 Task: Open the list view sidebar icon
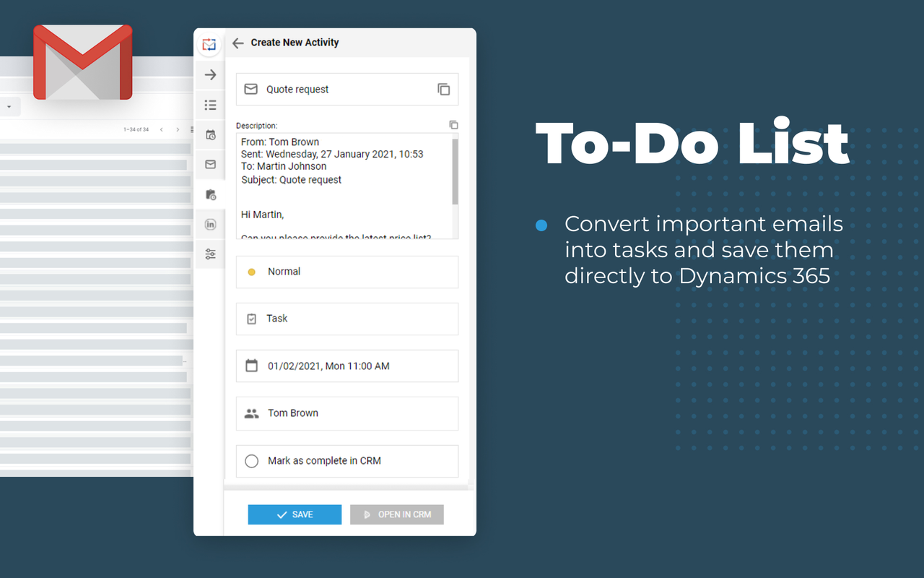pyautogui.click(x=210, y=105)
